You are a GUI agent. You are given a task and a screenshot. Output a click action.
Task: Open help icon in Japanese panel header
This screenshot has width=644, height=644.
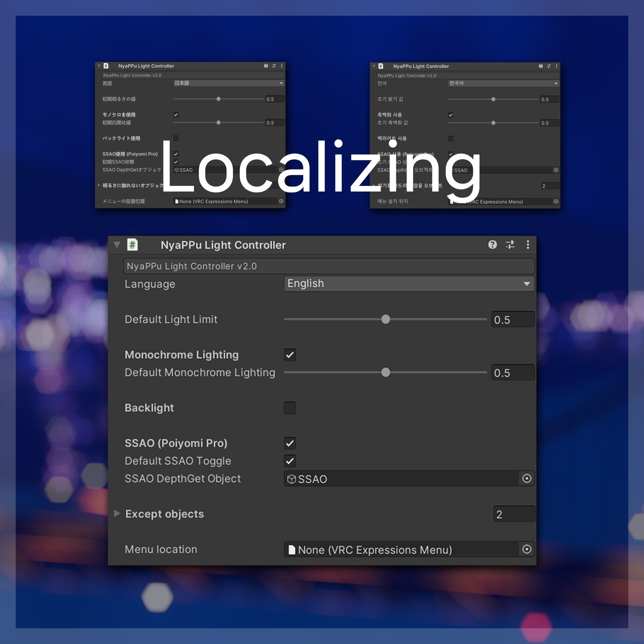[x=266, y=66]
